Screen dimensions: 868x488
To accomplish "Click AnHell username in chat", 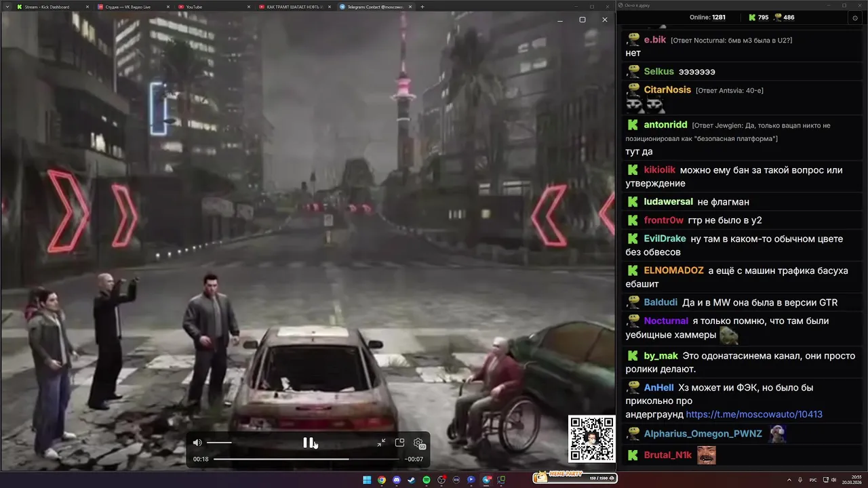I will [x=658, y=388].
